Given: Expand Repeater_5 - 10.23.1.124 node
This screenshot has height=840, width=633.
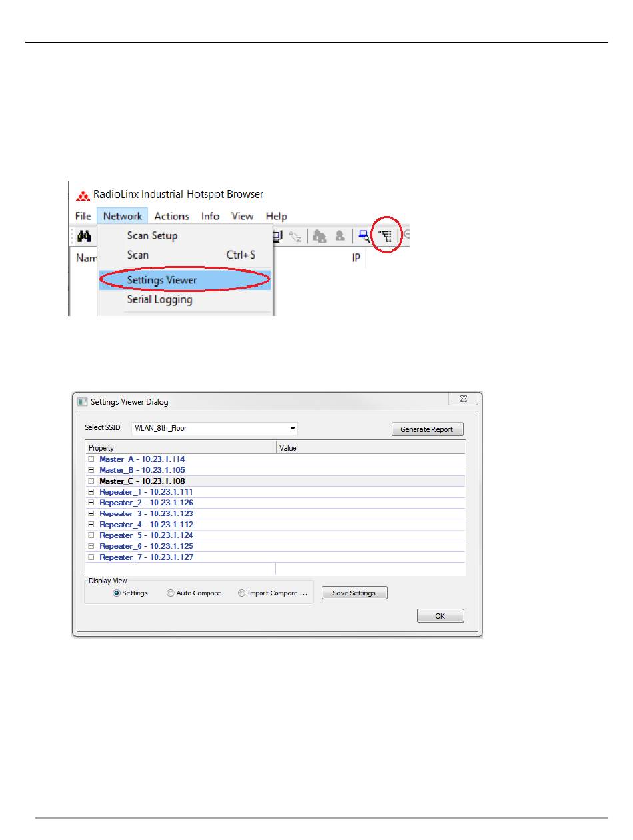Looking at the screenshot, I should point(91,535).
